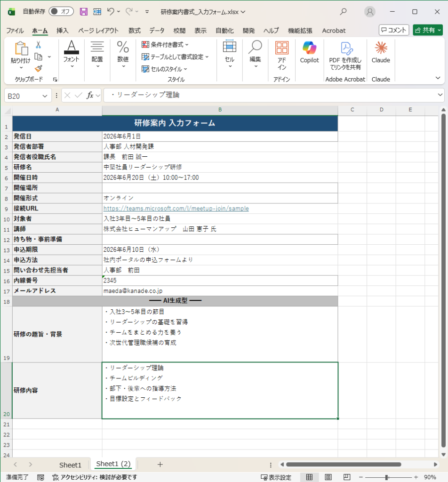Open the 編集 editing group
Viewport: 448px width, 482px height.
point(256,55)
